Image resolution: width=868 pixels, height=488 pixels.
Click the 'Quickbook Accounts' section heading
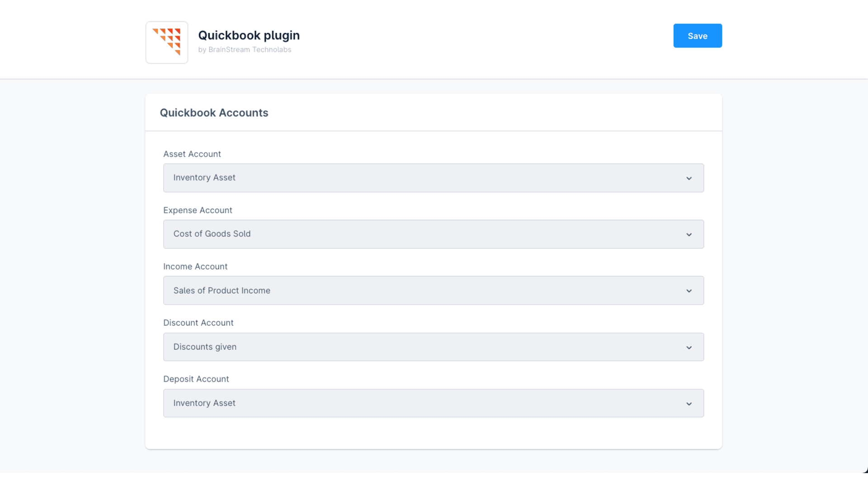(x=214, y=113)
